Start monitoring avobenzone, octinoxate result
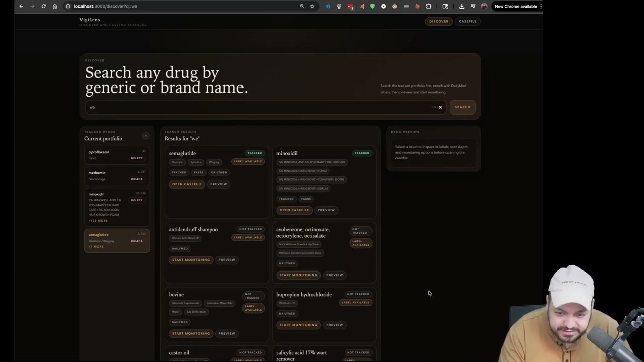Image resolution: width=644 pixels, height=362 pixels. [x=298, y=275]
